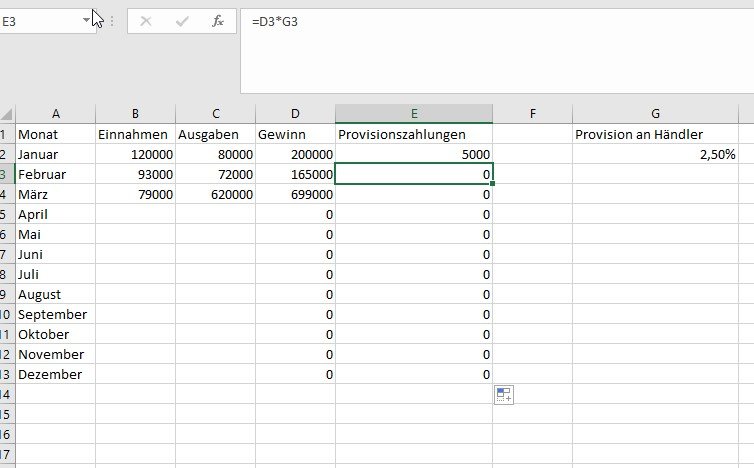Click cell with value 200000

[295, 154]
